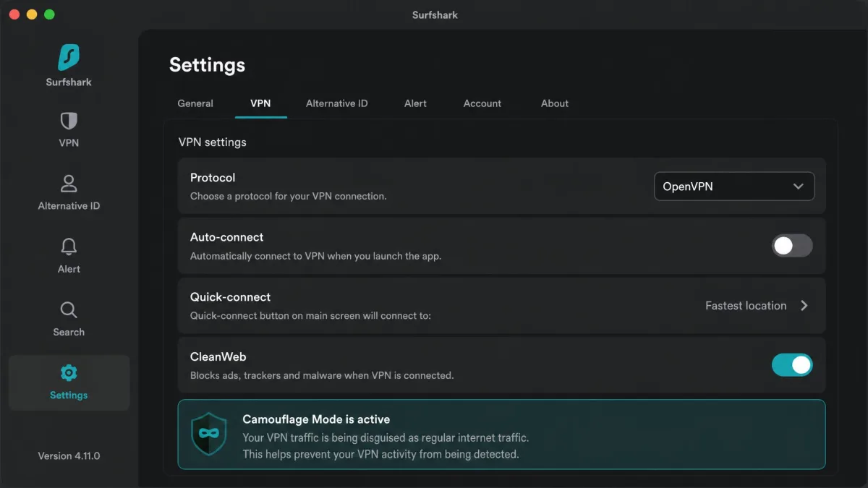Select the VPN settings tab
This screenshot has height=488, width=868.
pos(260,103)
